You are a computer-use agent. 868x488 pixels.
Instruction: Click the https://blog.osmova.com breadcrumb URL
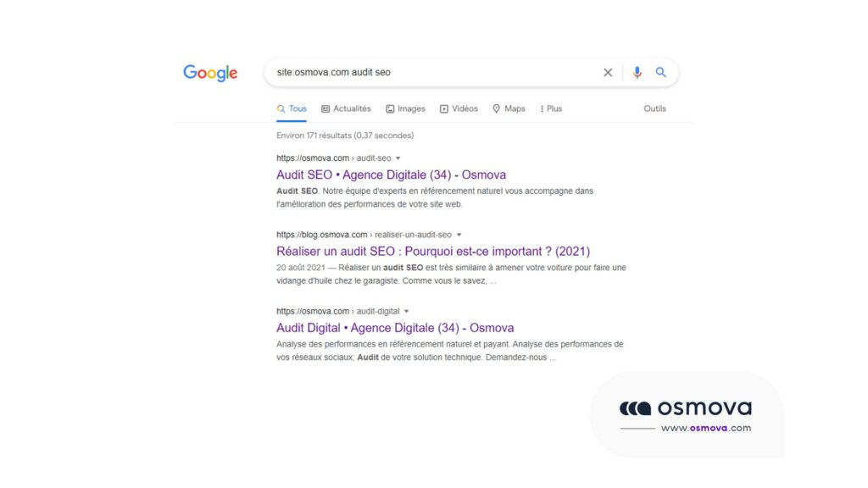[323, 235]
